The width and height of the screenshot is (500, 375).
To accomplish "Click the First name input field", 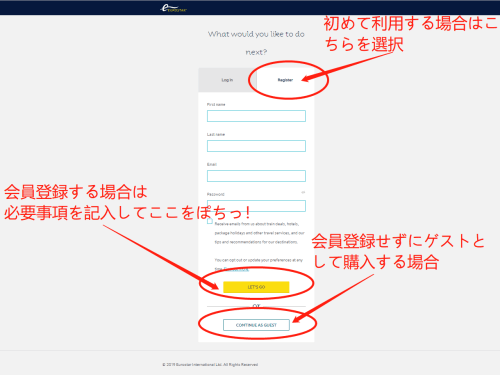I will click(256, 116).
